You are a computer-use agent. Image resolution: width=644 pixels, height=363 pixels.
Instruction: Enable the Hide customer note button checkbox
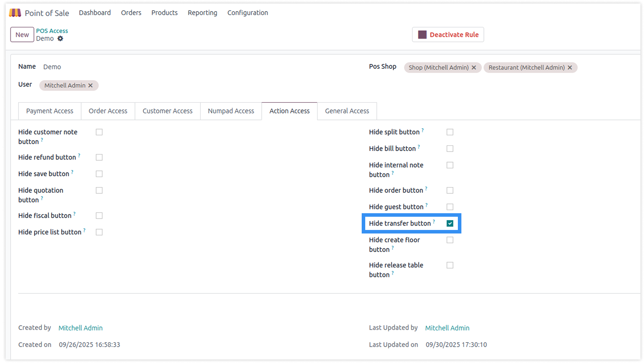pyautogui.click(x=99, y=132)
